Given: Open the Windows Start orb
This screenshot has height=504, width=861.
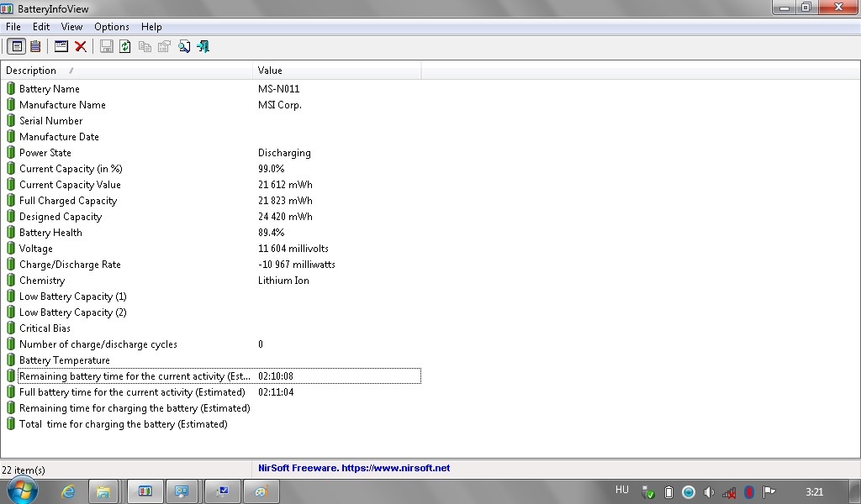Looking at the screenshot, I should coord(22,490).
